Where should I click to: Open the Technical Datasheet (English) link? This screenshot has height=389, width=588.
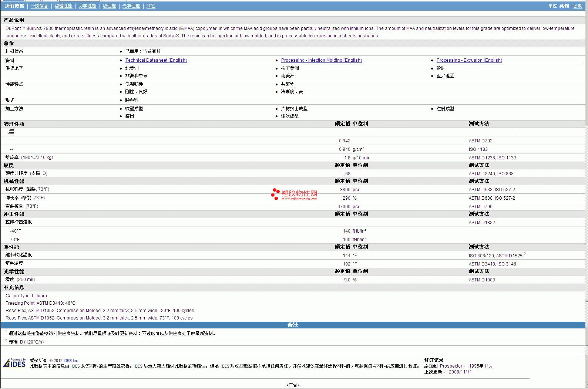(x=156, y=60)
